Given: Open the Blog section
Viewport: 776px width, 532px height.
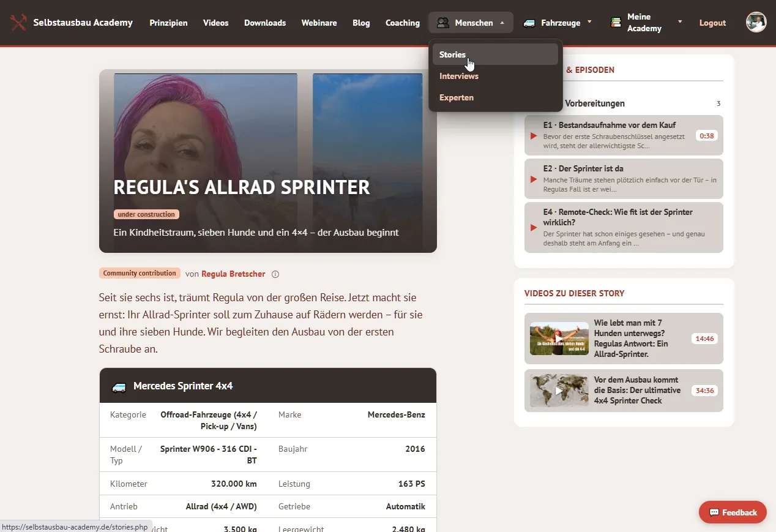Looking at the screenshot, I should [361, 23].
